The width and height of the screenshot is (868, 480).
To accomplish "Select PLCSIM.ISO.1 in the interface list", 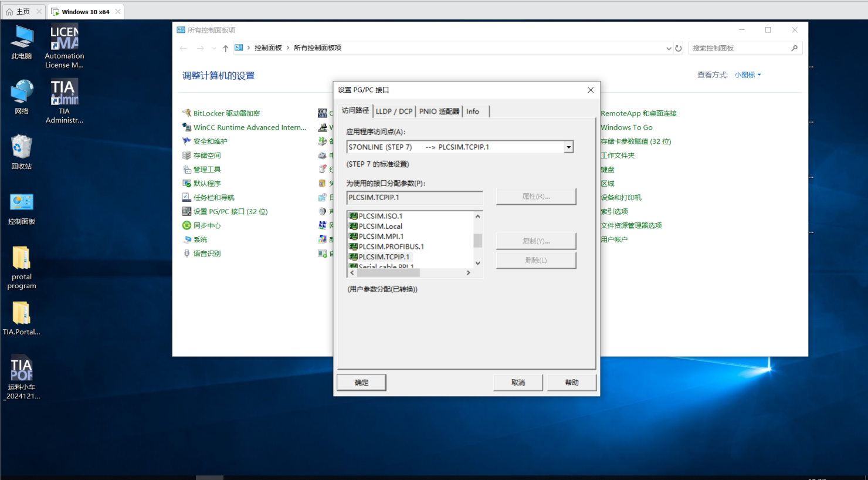I will tap(380, 216).
